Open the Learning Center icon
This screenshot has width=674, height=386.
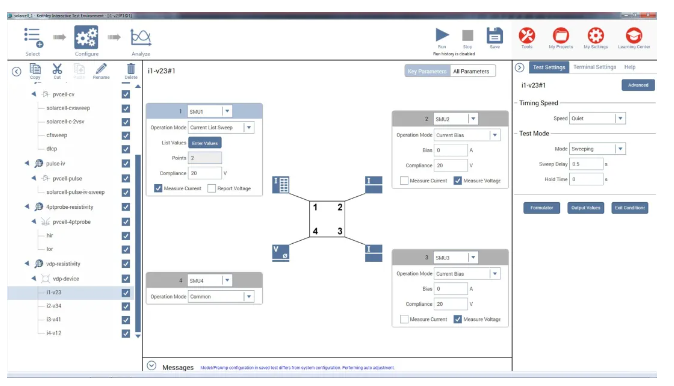coord(634,35)
